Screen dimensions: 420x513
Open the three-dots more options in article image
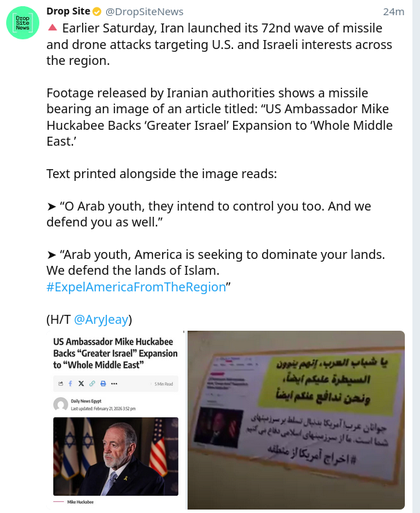click(114, 383)
